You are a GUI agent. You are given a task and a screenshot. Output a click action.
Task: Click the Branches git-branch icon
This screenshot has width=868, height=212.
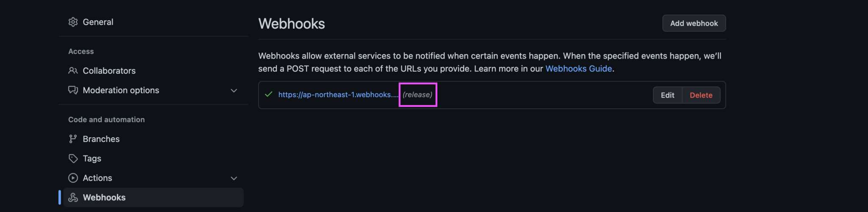(x=73, y=139)
